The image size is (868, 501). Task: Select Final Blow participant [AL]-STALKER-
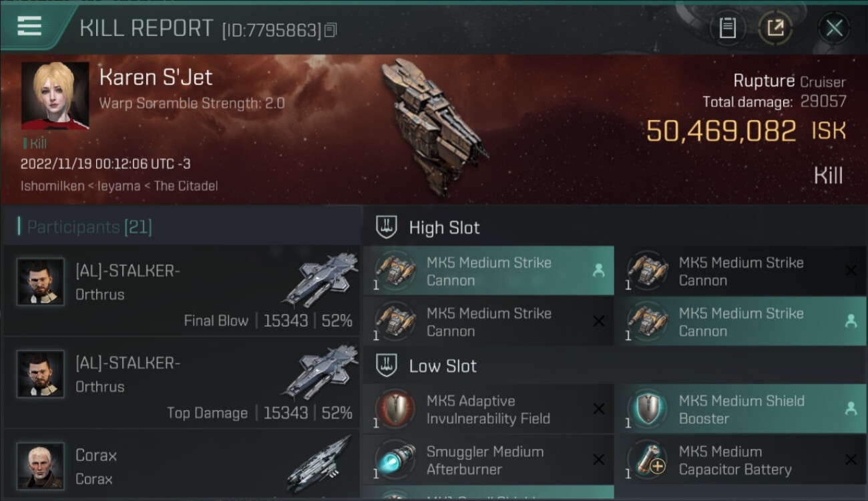pyautogui.click(x=182, y=291)
